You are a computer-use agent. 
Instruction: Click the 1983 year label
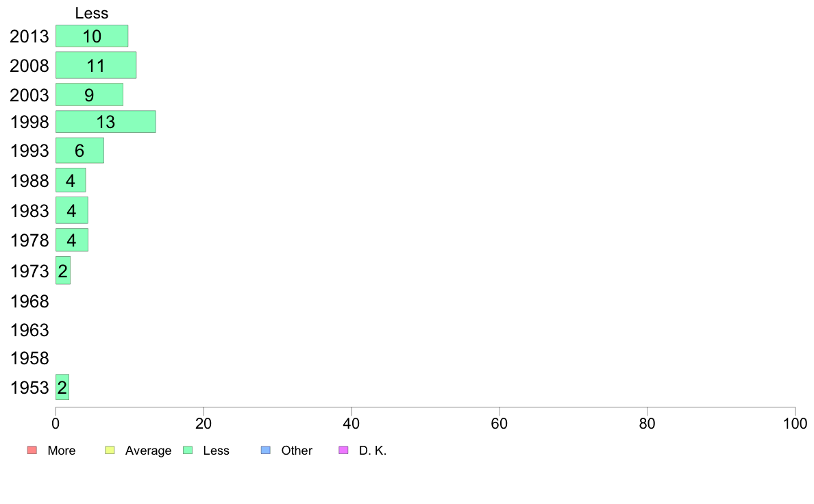pos(29,211)
